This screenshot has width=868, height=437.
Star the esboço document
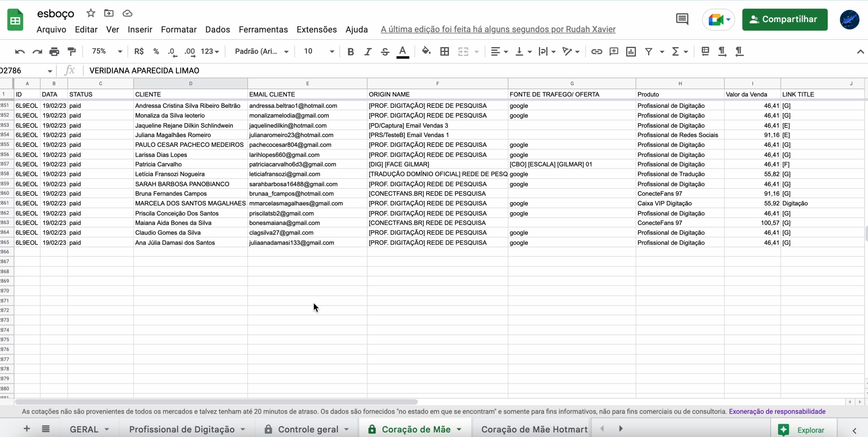click(91, 13)
